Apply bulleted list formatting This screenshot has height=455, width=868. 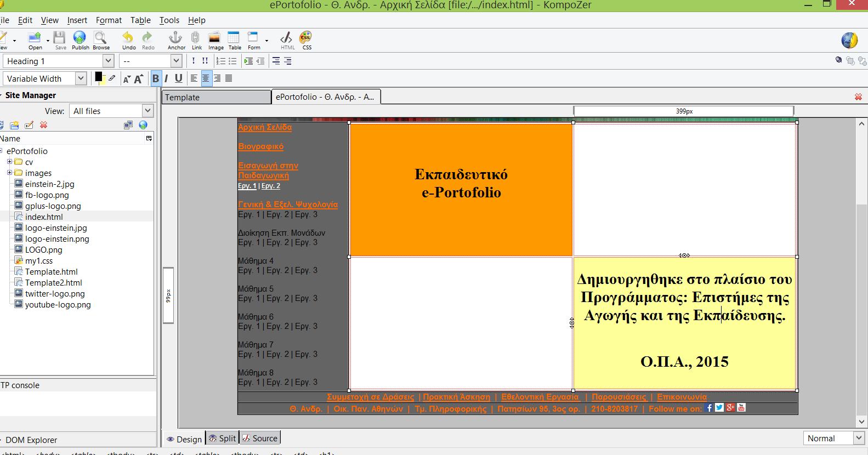click(232, 61)
